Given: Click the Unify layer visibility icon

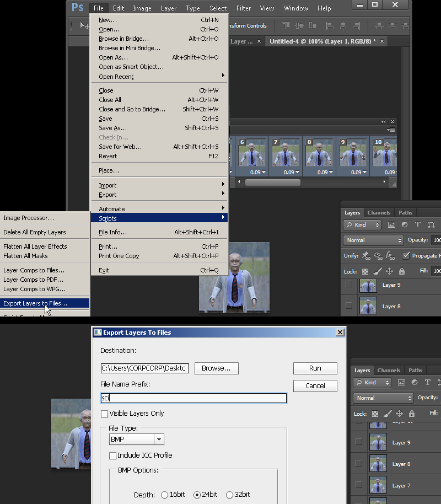Looking at the screenshot, I should 378,255.
